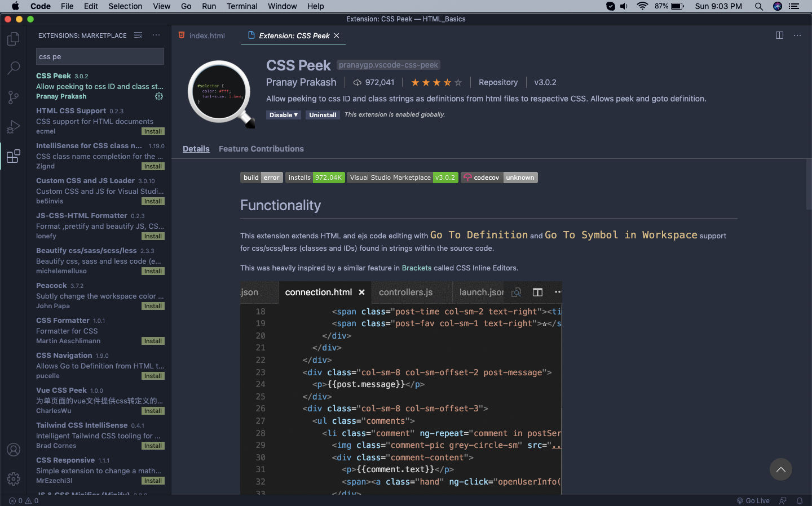Open editor more actions ellipsis

(797, 35)
